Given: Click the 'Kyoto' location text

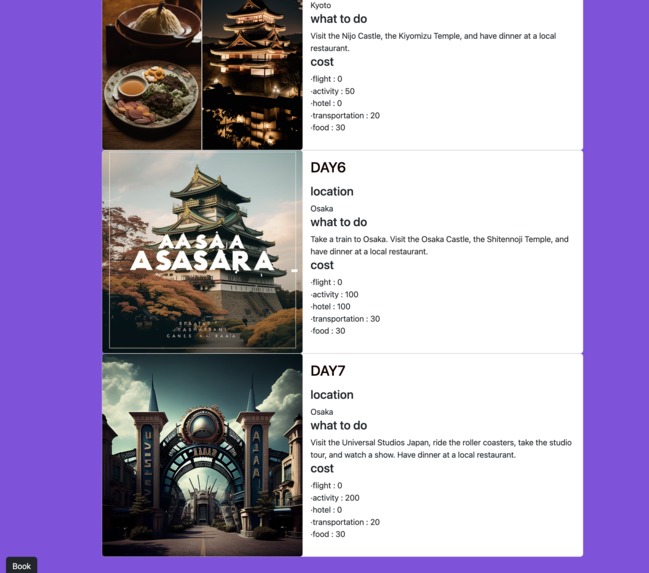Looking at the screenshot, I should 321,5.
